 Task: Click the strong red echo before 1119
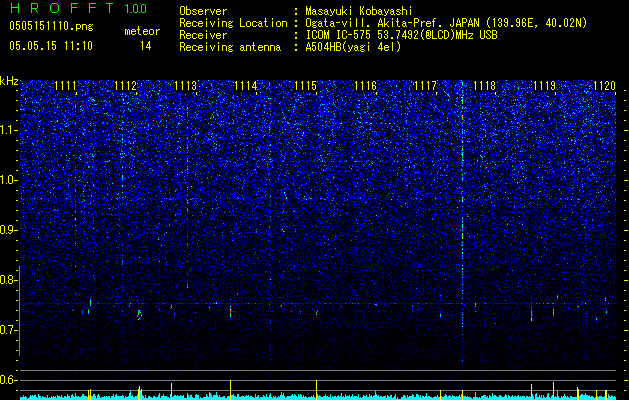click(x=532, y=315)
